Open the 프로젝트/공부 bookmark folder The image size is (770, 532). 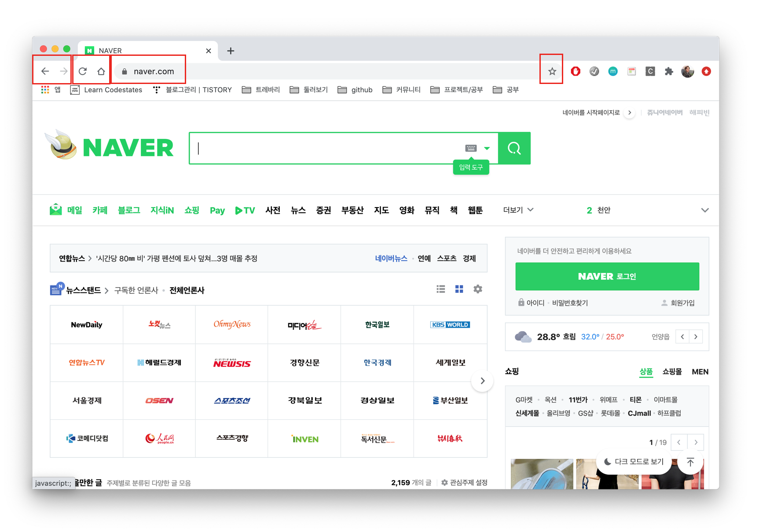(x=457, y=90)
